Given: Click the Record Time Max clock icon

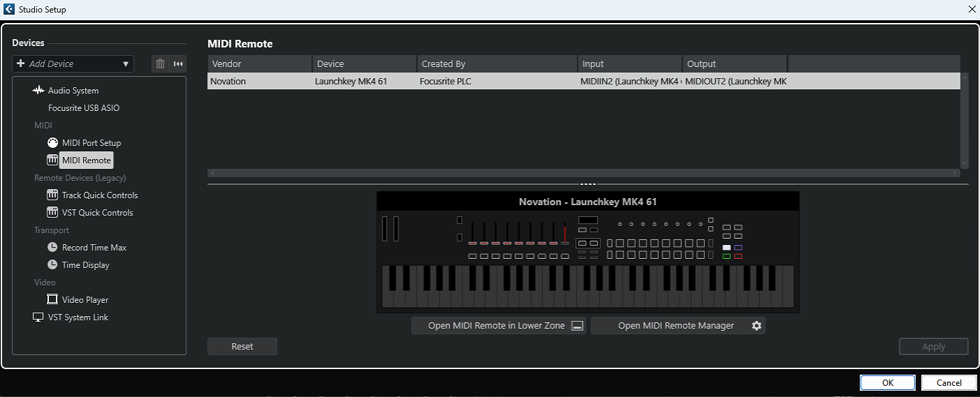Looking at the screenshot, I should tap(52, 247).
